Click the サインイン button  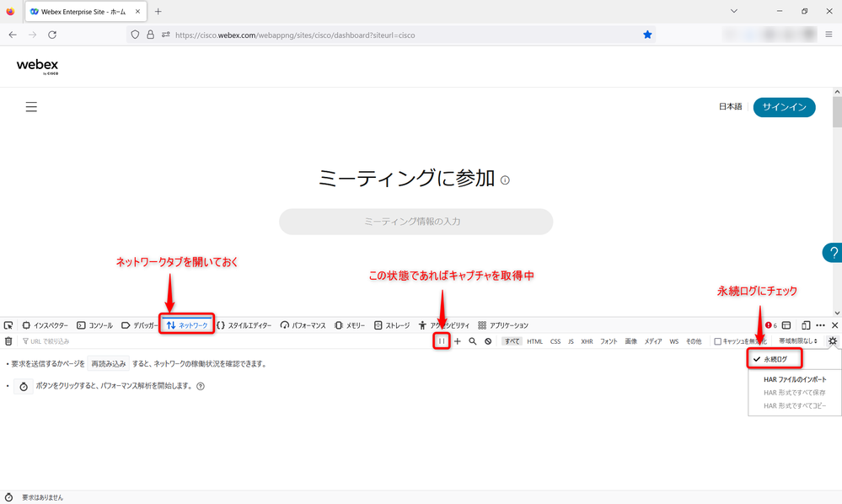coord(784,107)
